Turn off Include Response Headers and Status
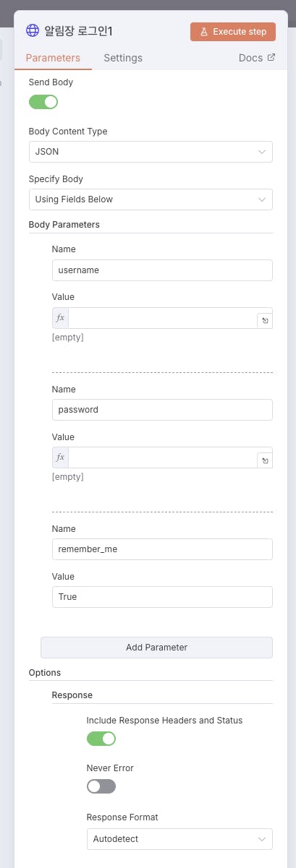Image resolution: width=296 pixels, height=868 pixels. pos(101,739)
